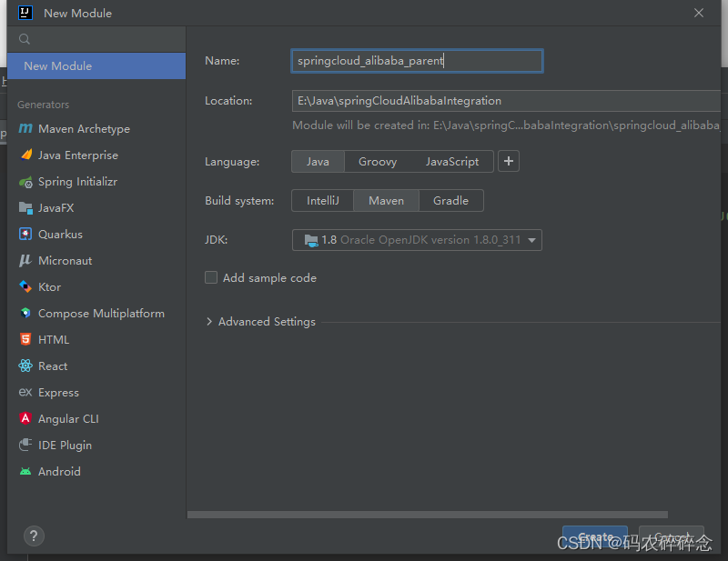Pick the Ktor generator icon
Viewport: 728px width, 561px height.
tap(25, 286)
